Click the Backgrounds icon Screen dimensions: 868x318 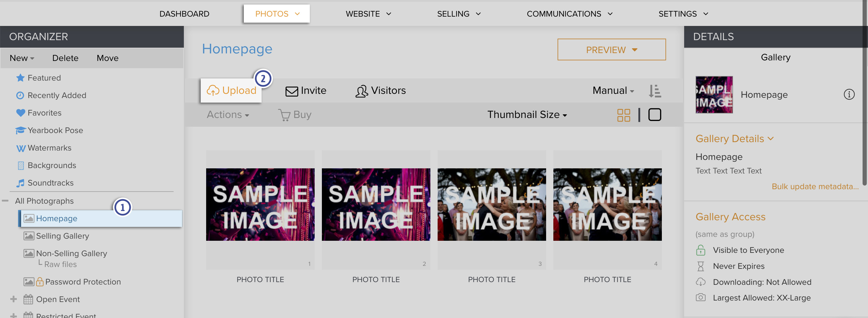20,165
